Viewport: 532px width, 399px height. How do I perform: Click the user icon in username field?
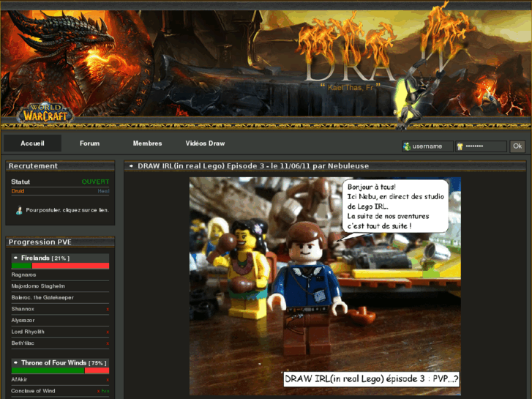click(x=407, y=146)
